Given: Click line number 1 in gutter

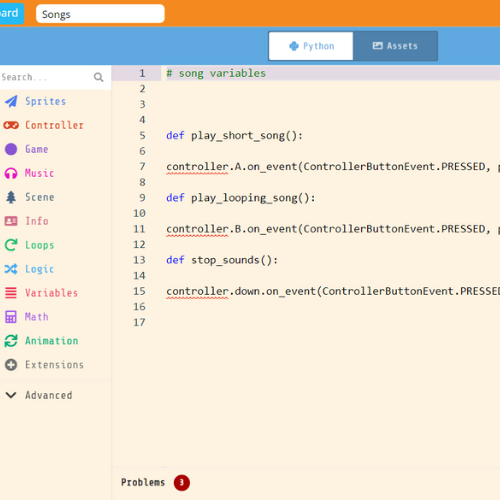Looking at the screenshot, I should pyautogui.click(x=142, y=73).
